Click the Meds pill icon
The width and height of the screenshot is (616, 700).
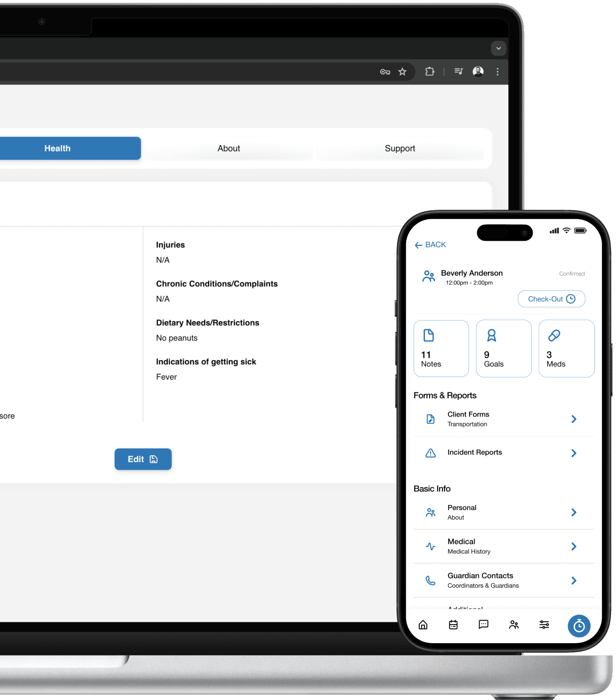coord(554,336)
